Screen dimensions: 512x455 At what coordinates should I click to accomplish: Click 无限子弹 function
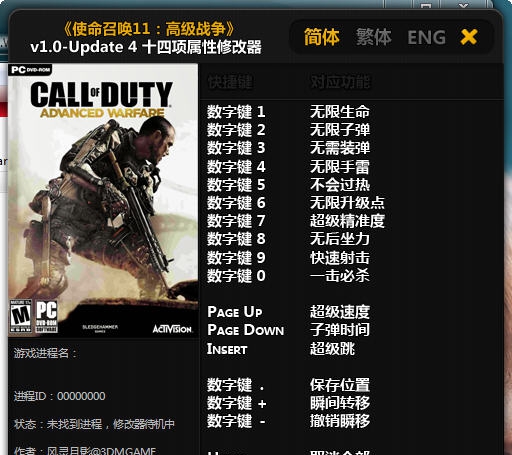[340, 130]
